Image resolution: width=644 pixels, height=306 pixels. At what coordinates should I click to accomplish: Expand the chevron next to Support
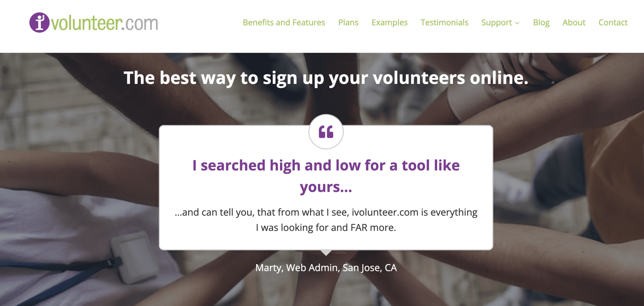[517, 23]
